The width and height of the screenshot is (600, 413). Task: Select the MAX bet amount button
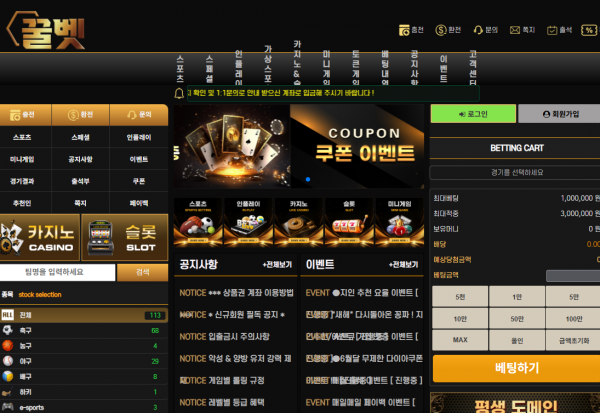[459, 340]
